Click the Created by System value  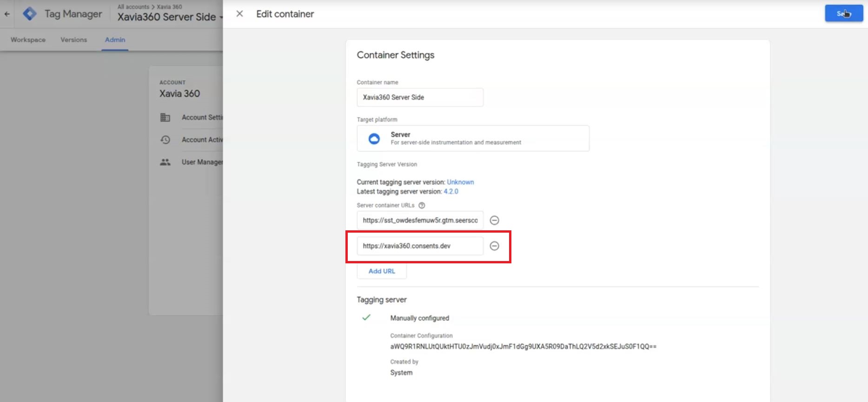click(401, 373)
